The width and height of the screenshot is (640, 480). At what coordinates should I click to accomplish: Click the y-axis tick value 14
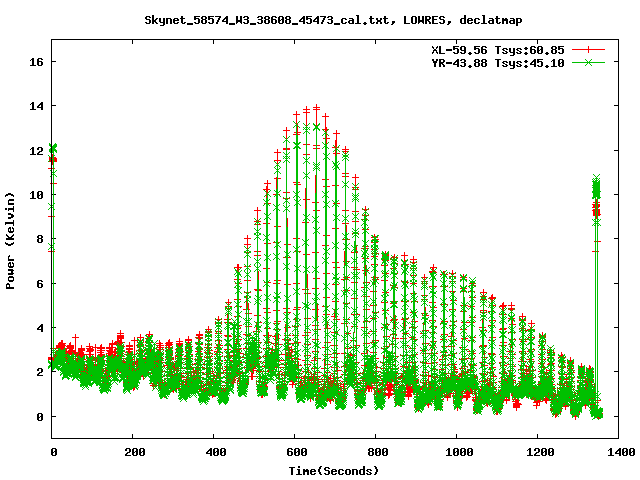tap(36, 106)
